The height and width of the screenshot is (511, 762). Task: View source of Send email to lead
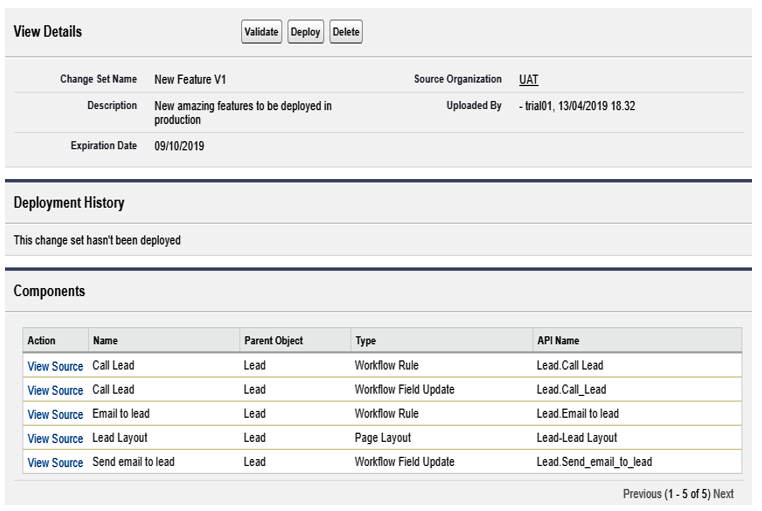point(55,463)
